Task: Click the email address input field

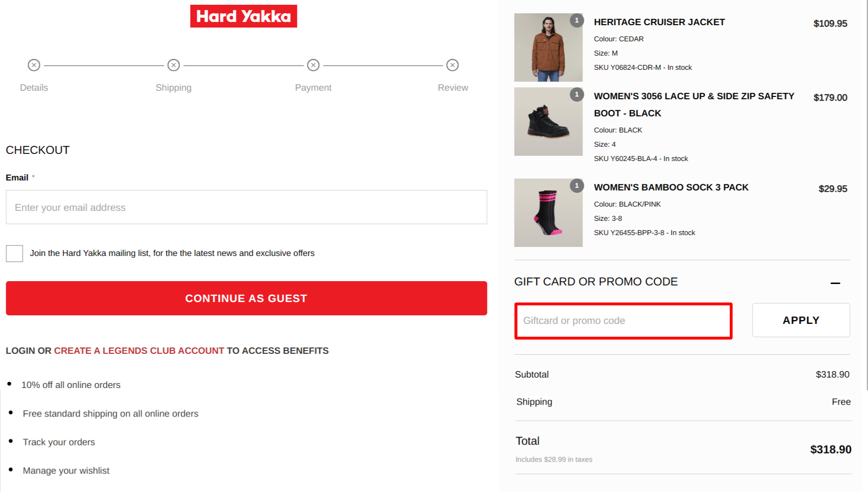Action: [x=246, y=207]
